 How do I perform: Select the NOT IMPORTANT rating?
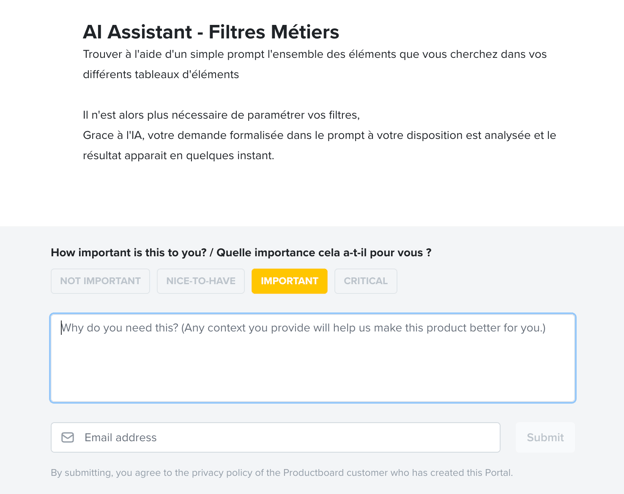(100, 281)
